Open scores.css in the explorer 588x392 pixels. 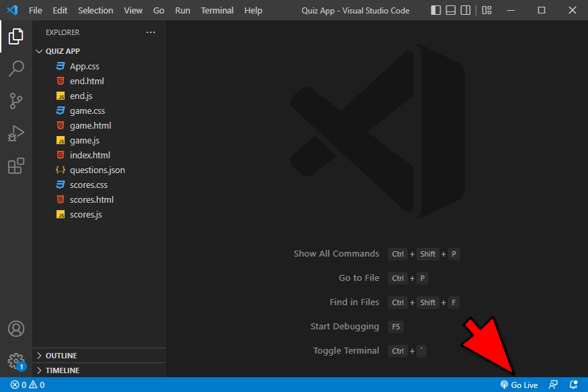pos(99,185)
